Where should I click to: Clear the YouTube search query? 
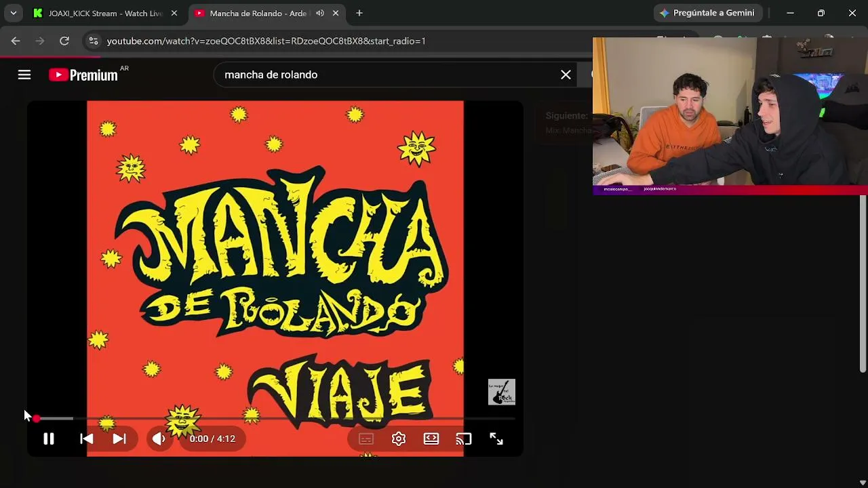pyautogui.click(x=566, y=75)
